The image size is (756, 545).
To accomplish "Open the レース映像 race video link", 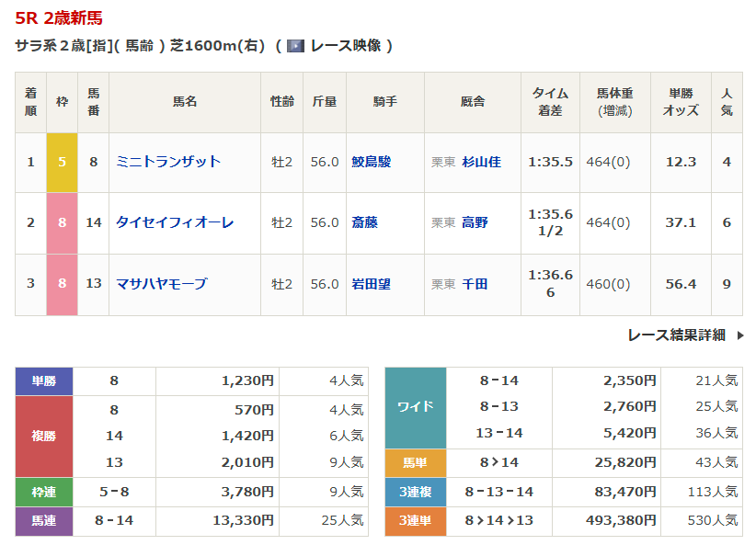I will point(346,46).
